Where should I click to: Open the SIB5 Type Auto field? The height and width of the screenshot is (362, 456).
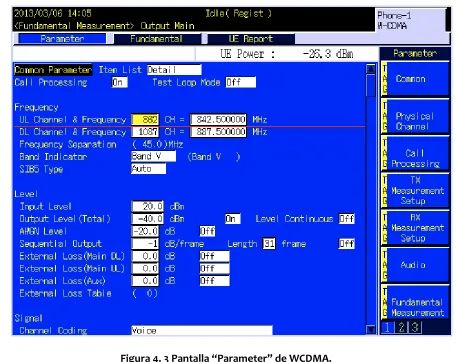(x=148, y=169)
